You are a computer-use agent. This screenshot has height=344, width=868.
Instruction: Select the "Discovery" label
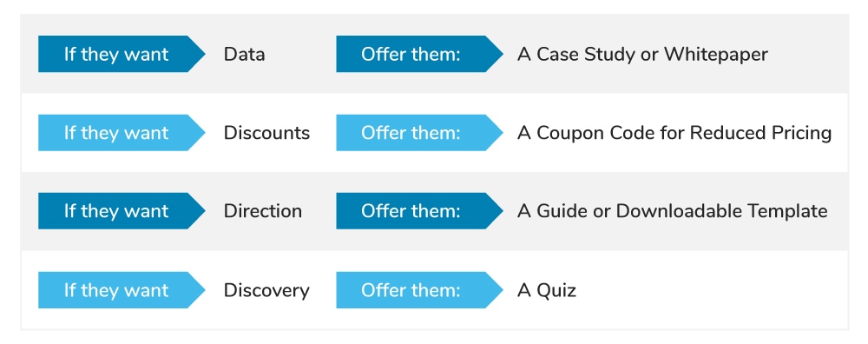(266, 291)
